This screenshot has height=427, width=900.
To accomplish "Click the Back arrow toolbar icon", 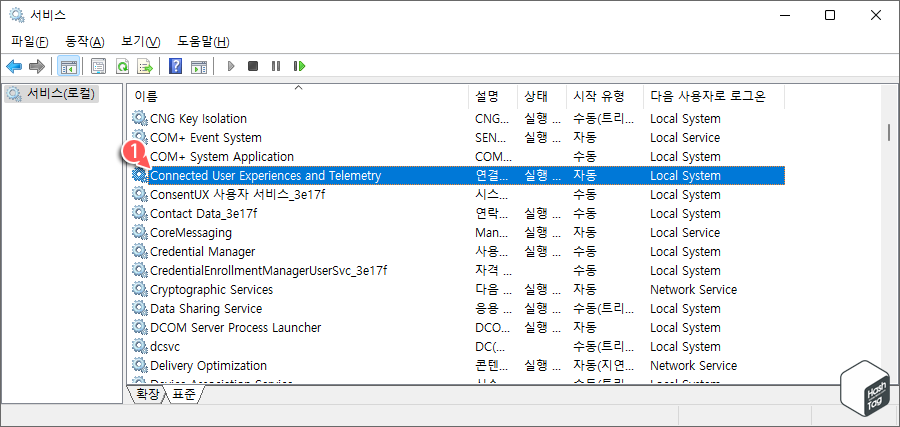I will click(x=14, y=67).
